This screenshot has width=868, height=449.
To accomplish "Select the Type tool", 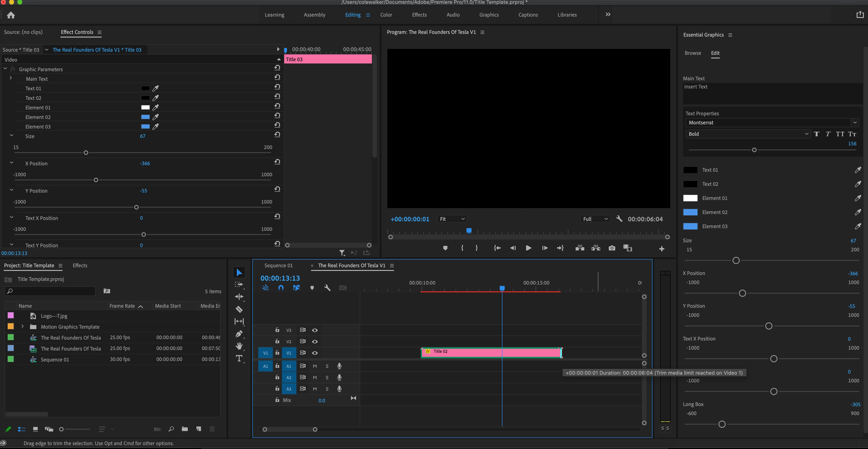I will point(239,358).
